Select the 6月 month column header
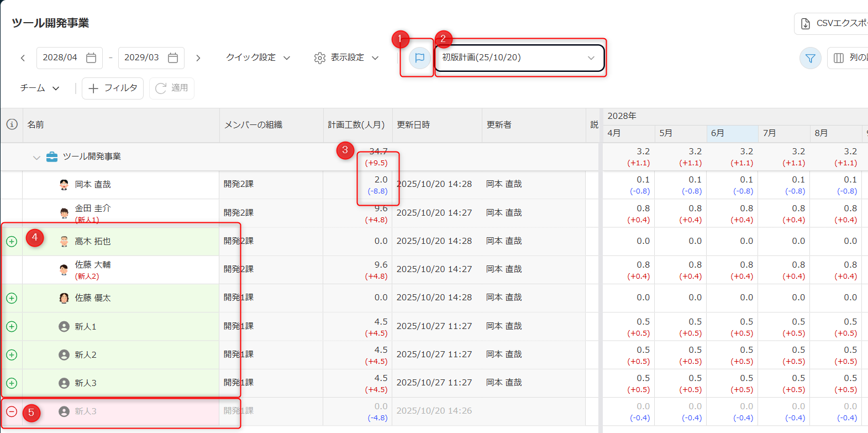 (732, 133)
